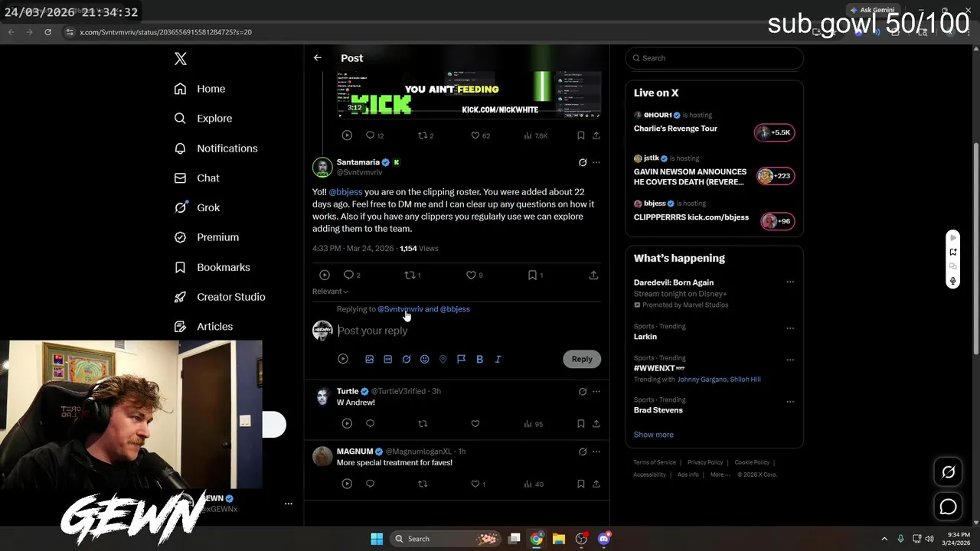
Task: Repost icon on video post showing 2
Action: [x=422, y=135]
